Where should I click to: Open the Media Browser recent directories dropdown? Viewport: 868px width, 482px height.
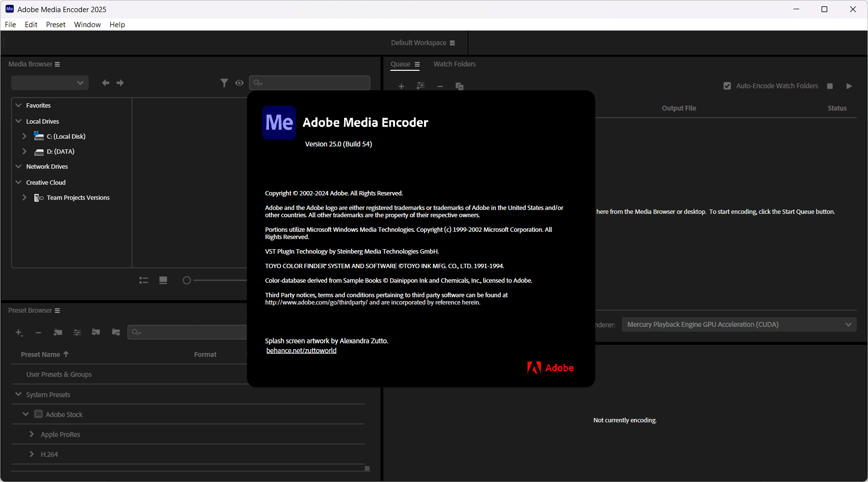(50, 83)
